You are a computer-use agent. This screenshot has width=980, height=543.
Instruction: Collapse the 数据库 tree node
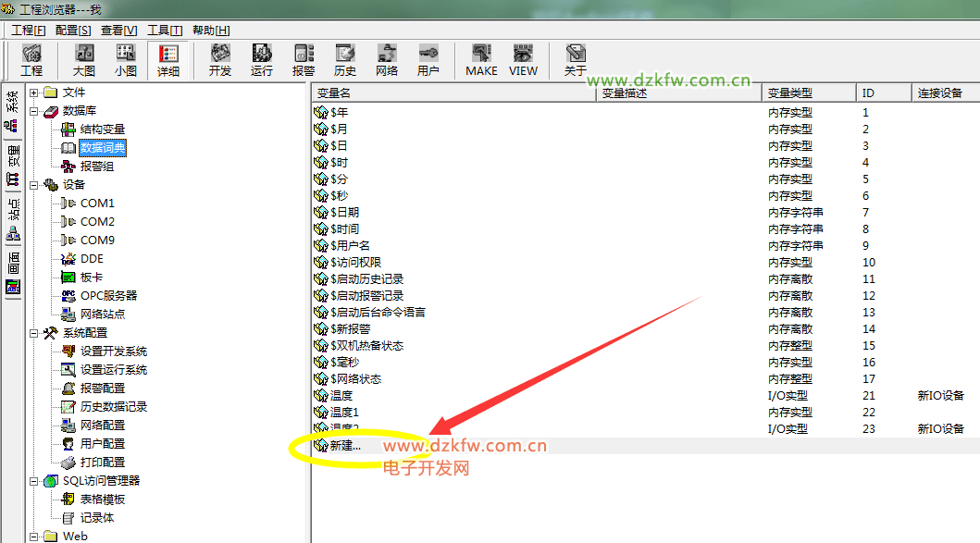[x=34, y=111]
